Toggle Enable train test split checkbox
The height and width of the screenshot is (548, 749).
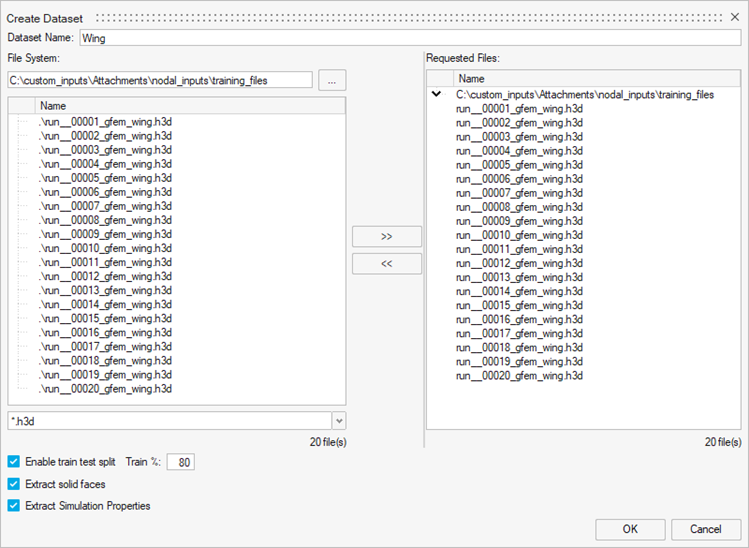14,462
